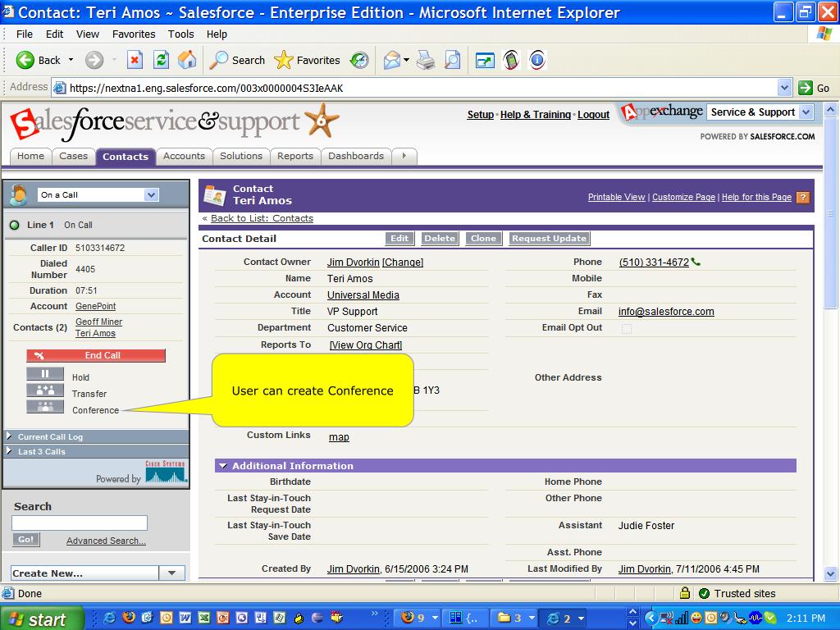Image resolution: width=840 pixels, height=630 pixels.
Task: Click into the sidebar Search input field
Action: coord(80,523)
